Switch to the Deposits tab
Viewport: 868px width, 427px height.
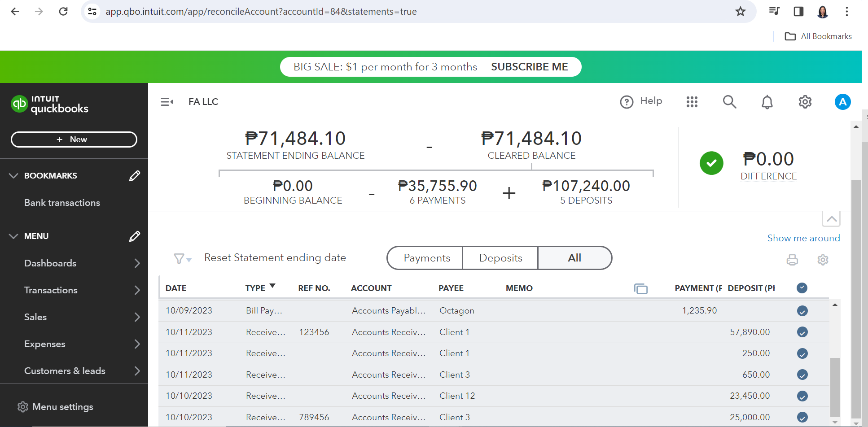coord(500,258)
